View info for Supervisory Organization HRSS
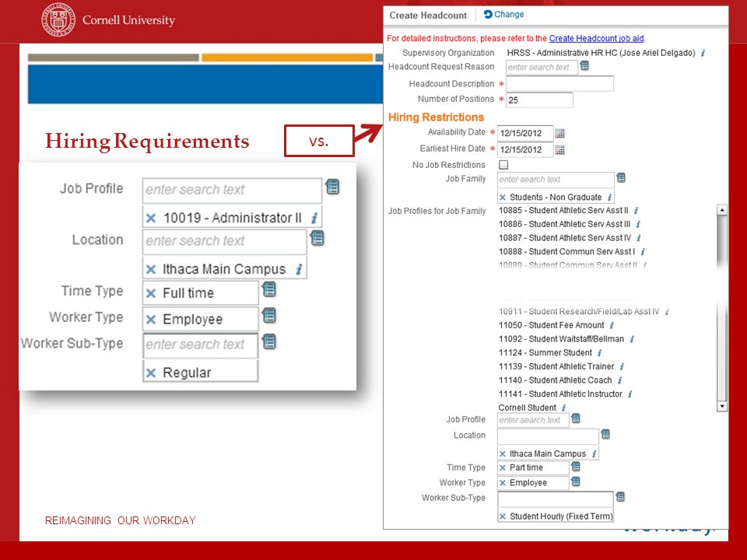The image size is (747, 560). [703, 53]
